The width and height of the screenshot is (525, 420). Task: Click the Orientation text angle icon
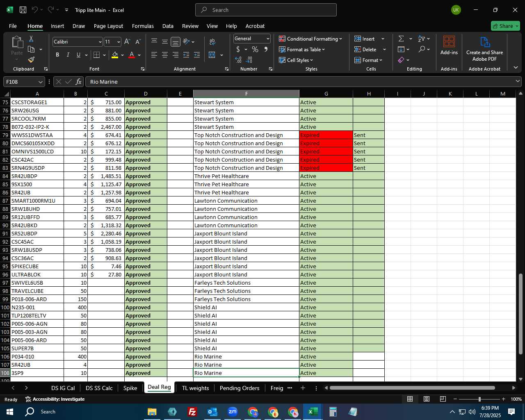click(186, 41)
